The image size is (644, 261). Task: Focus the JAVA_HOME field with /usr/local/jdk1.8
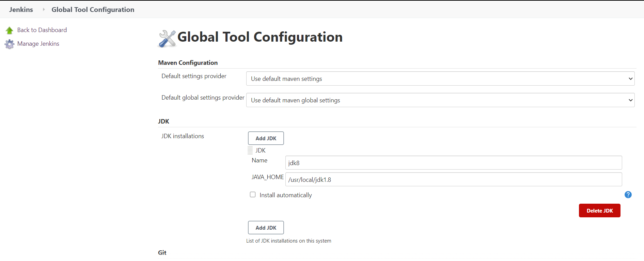[454, 179]
